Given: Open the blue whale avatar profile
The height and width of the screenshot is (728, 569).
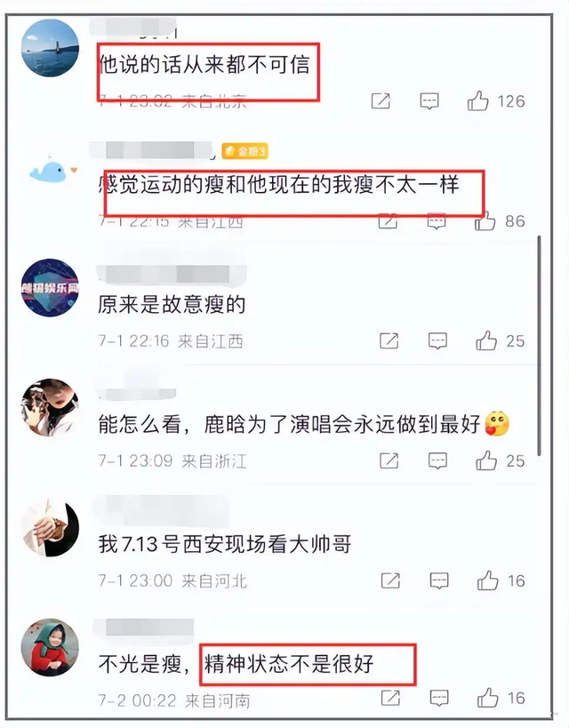Looking at the screenshot, I should [x=50, y=170].
